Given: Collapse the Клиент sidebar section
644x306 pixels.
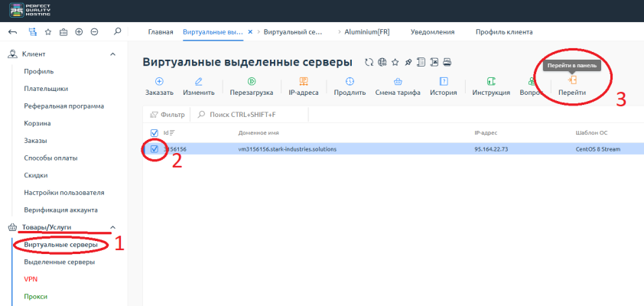Looking at the screenshot, I should [113, 54].
